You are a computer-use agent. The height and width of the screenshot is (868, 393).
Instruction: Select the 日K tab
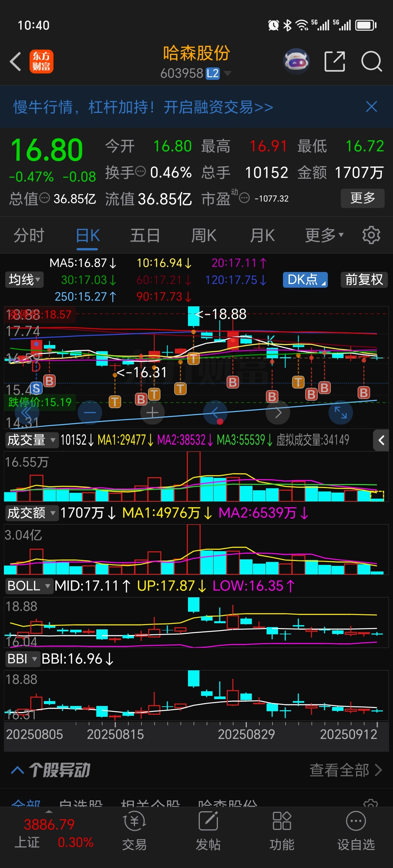pyautogui.click(x=88, y=235)
